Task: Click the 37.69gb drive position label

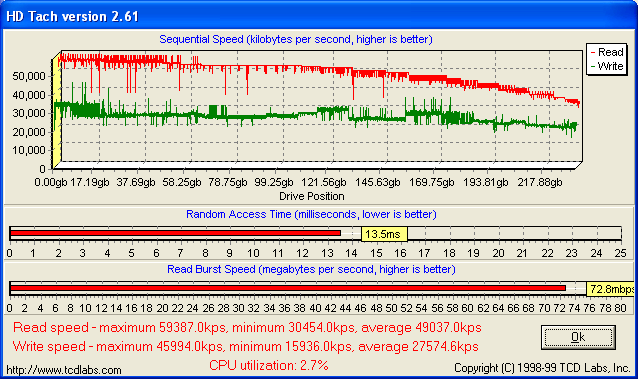Action: click(x=136, y=182)
